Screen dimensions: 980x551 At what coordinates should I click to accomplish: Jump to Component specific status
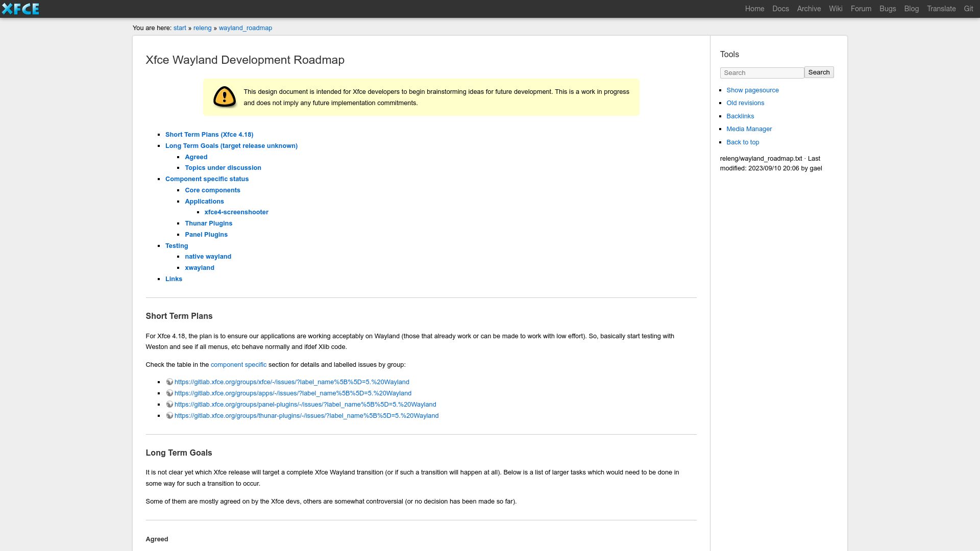click(207, 179)
